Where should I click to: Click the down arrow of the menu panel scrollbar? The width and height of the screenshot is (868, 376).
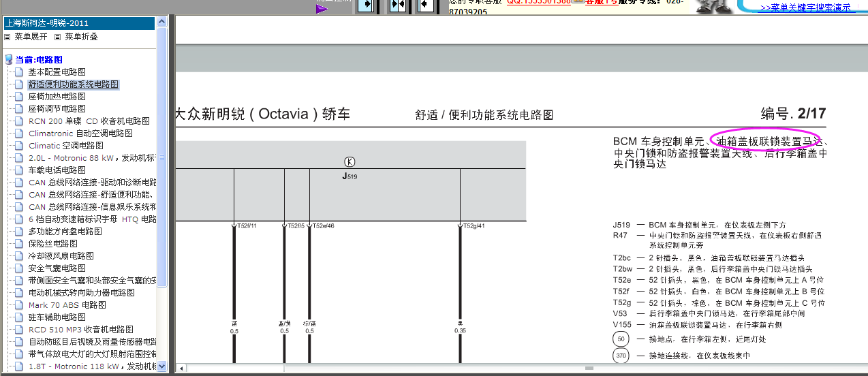161,367
